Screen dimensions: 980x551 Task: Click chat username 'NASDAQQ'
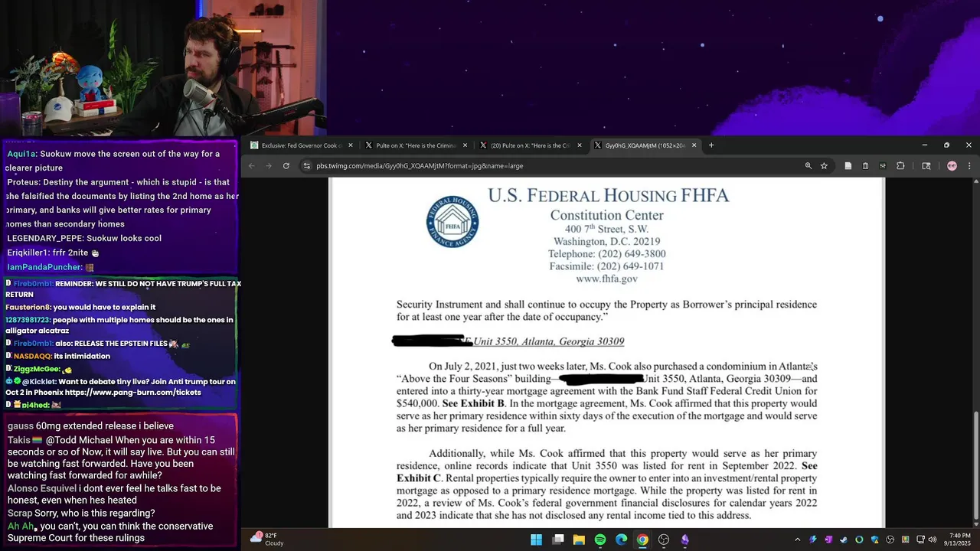pos(32,356)
